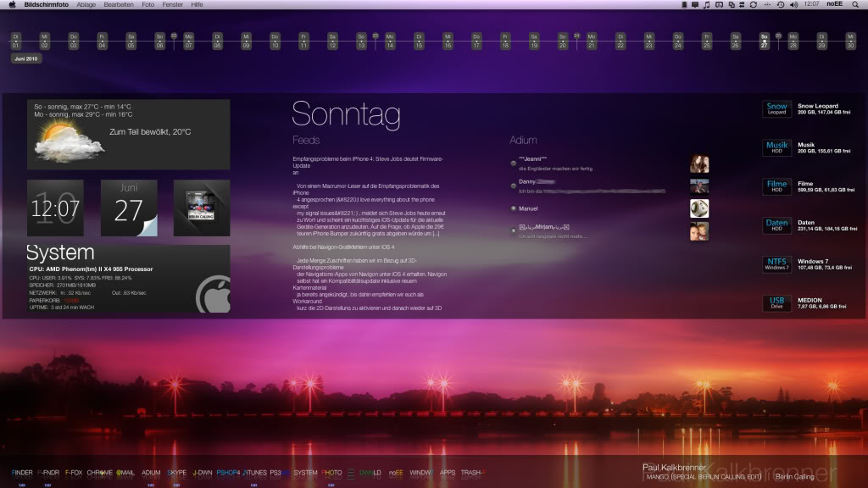
Task: Open the Bearbeiten menu
Action: click(119, 4)
